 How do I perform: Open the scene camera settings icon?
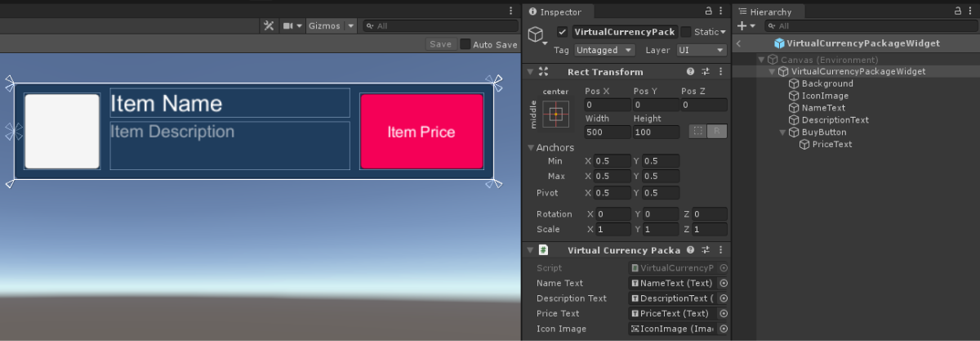(288, 26)
